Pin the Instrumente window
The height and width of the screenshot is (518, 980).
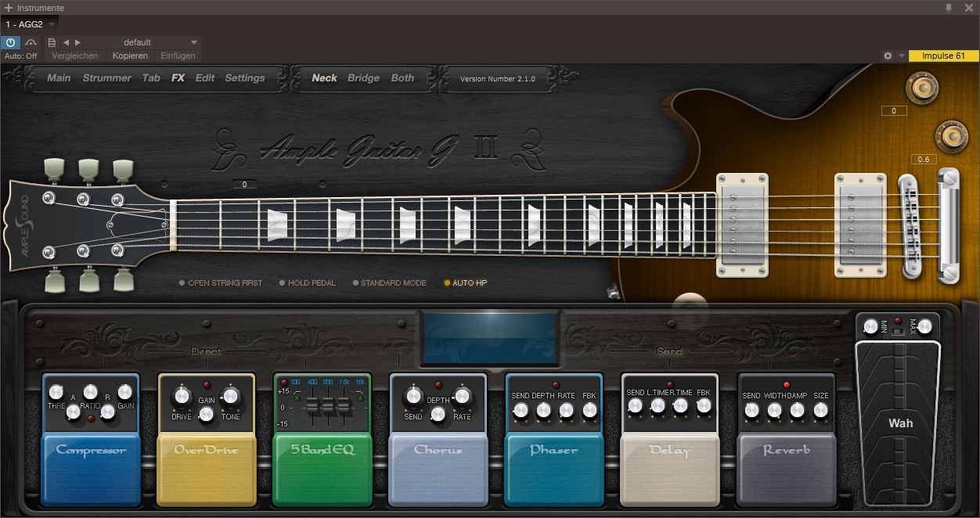(949, 8)
